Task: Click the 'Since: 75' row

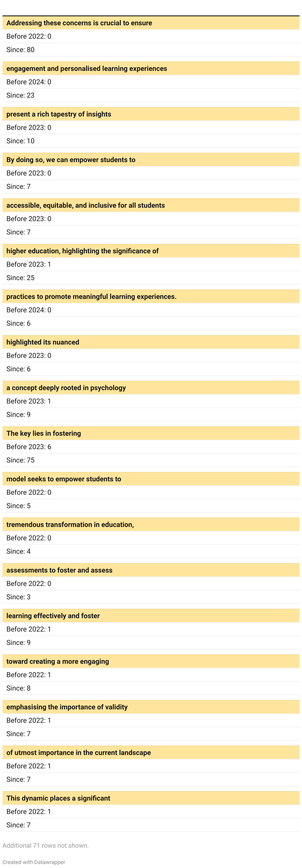Action: [x=151, y=460]
